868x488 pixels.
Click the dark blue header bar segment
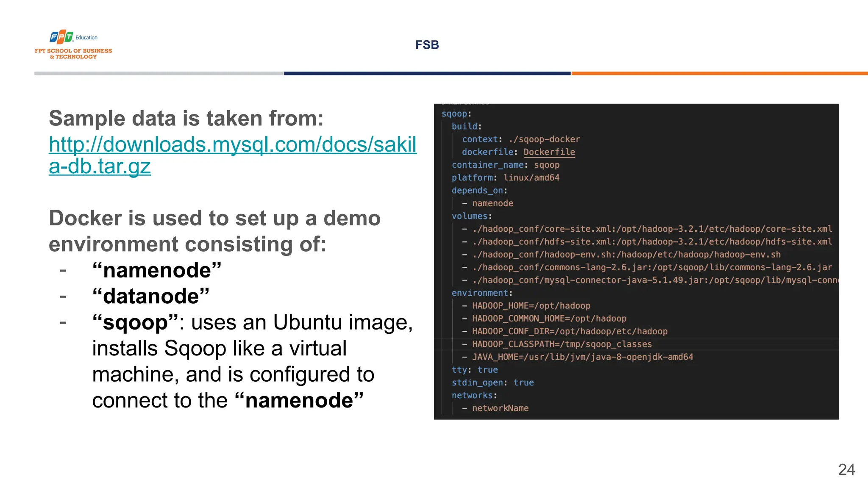tap(427, 74)
